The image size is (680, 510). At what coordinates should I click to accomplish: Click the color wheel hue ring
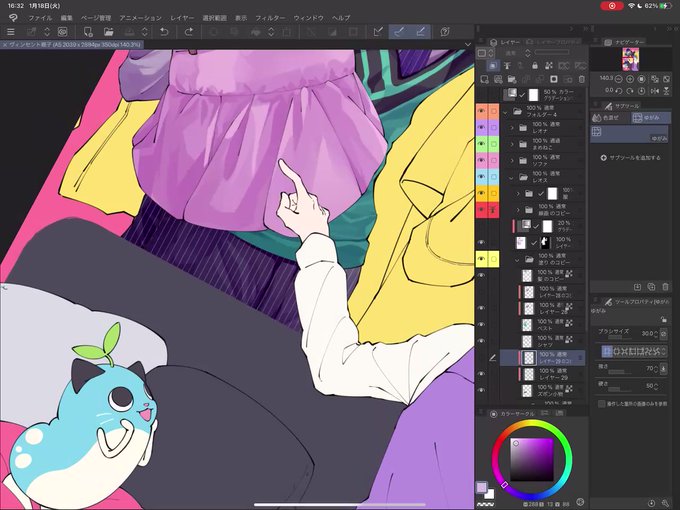click(x=532, y=424)
